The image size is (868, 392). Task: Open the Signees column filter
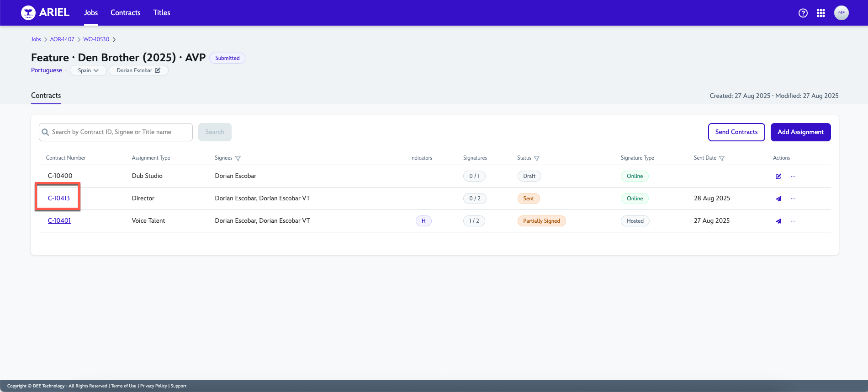tap(238, 158)
